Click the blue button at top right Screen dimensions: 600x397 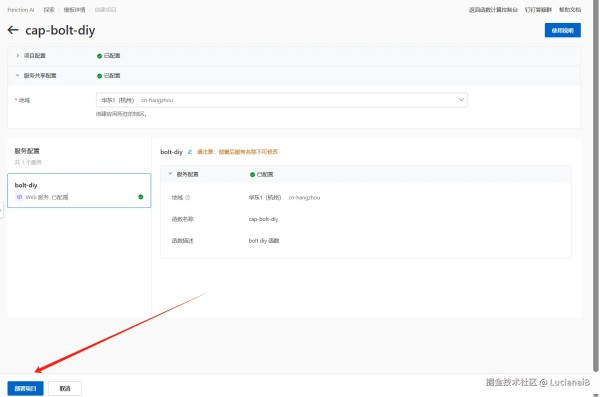coord(562,30)
